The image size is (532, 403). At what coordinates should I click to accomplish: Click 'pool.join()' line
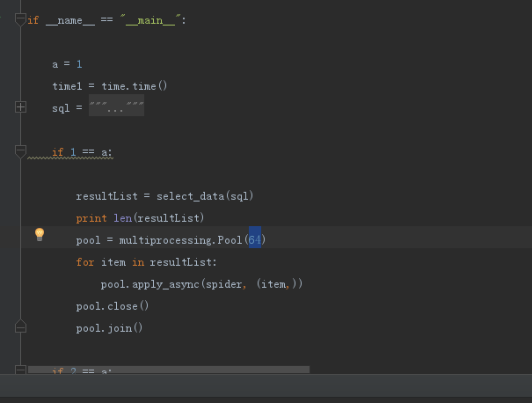(x=109, y=328)
